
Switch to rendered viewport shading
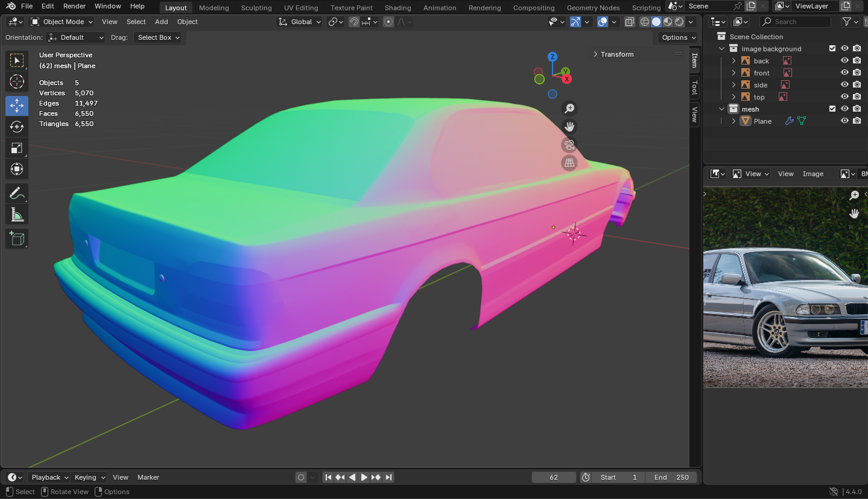pyautogui.click(x=679, y=22)
